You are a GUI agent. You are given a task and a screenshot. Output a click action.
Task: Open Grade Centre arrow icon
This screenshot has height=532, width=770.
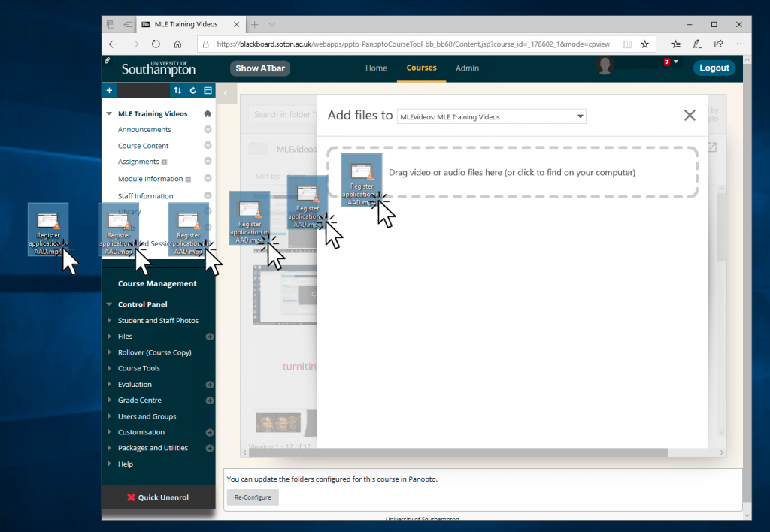pyautogui.click(x=210, y=401)
